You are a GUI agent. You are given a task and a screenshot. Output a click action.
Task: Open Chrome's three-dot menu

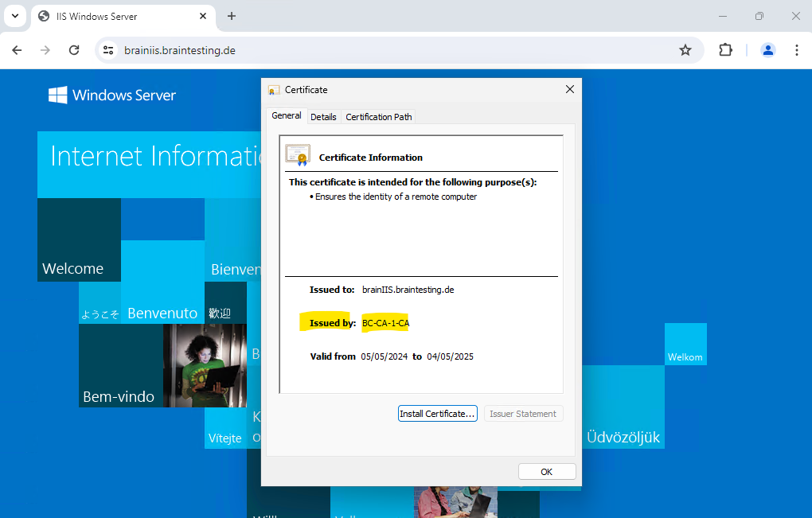(796, 50)
